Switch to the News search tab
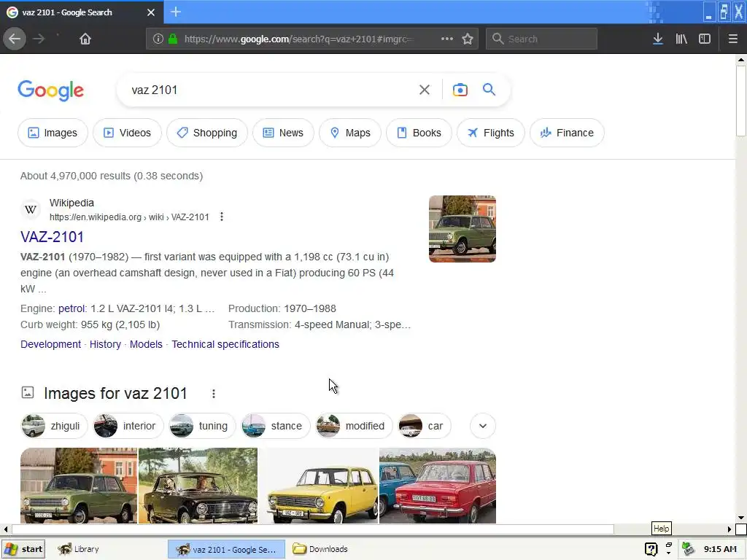Image resolution: width=747 pixels, height=560 pixels. 283,133
